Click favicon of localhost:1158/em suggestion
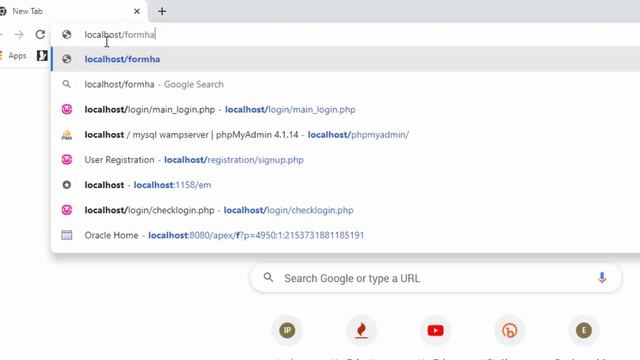640x360 pixels. click(67, 185)
